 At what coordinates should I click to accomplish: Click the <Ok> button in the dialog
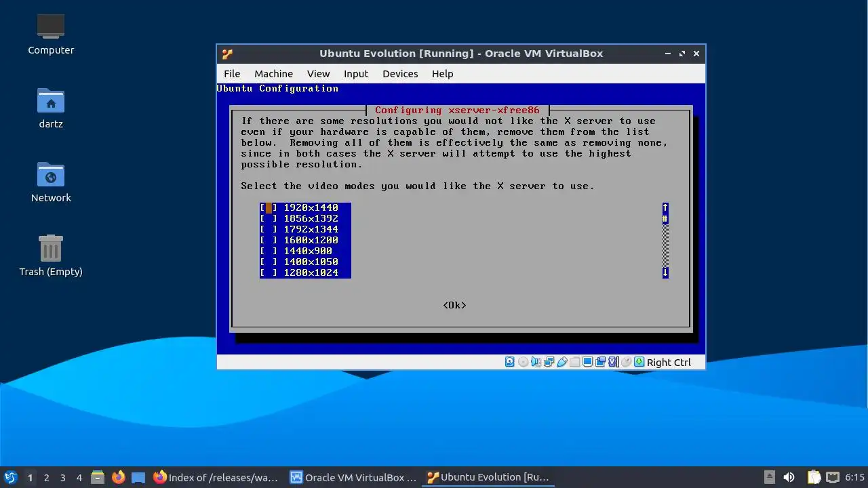pos(454,305)
